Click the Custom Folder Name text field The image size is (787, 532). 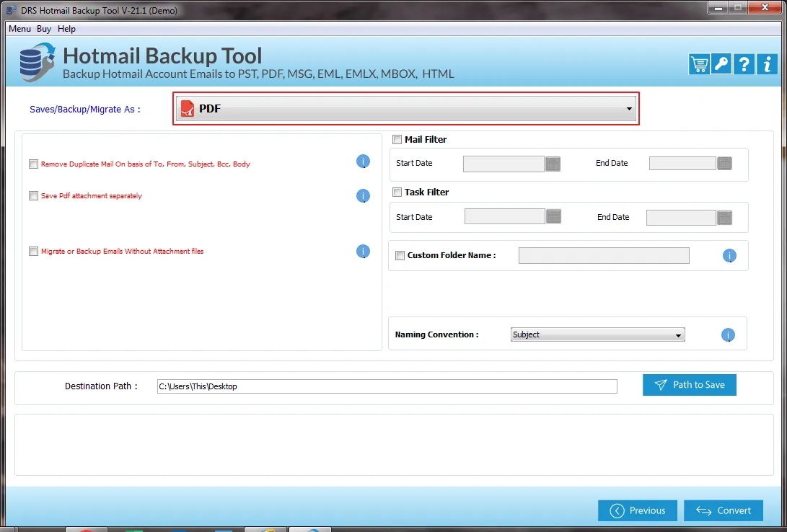pos(604,255)
